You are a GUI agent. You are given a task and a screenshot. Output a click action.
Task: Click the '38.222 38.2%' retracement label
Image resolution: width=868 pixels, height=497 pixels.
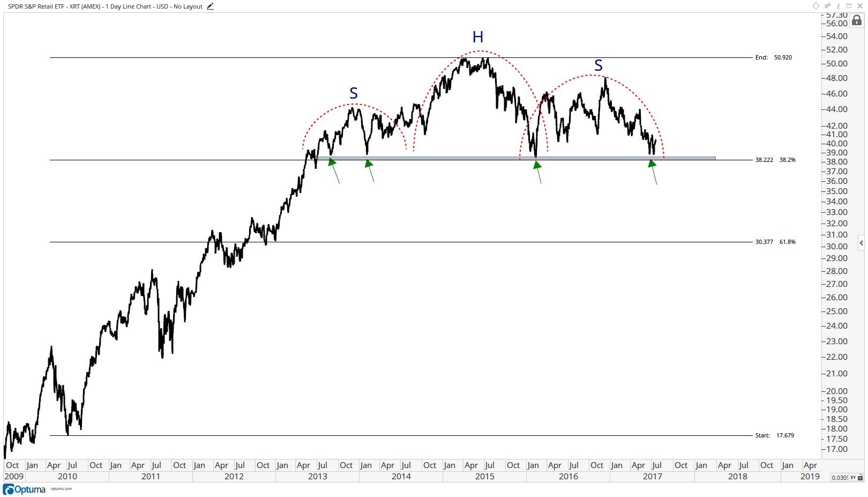click(x=775, y=160)
